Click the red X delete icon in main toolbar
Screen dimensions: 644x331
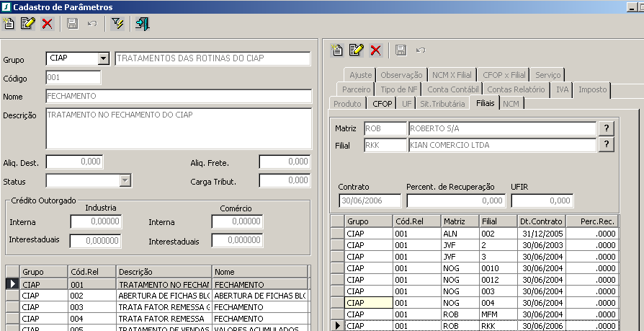coord(48,24)
